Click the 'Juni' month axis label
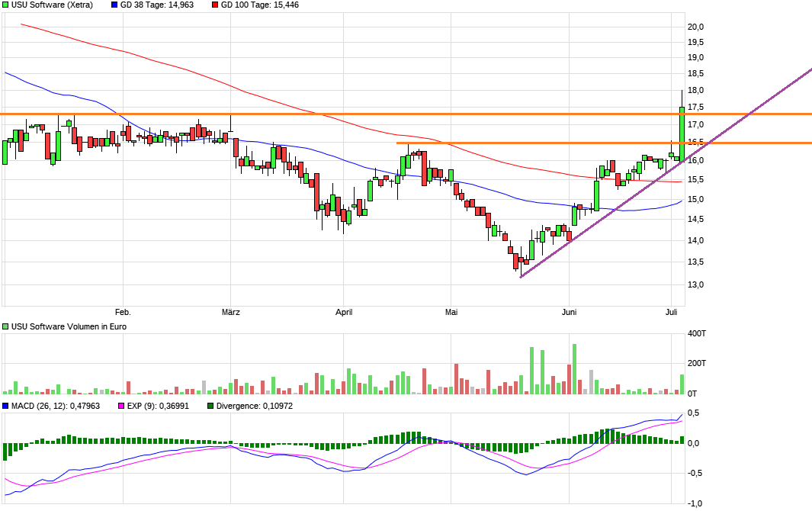This screenshot has width=812, height=511. (569, 312)
